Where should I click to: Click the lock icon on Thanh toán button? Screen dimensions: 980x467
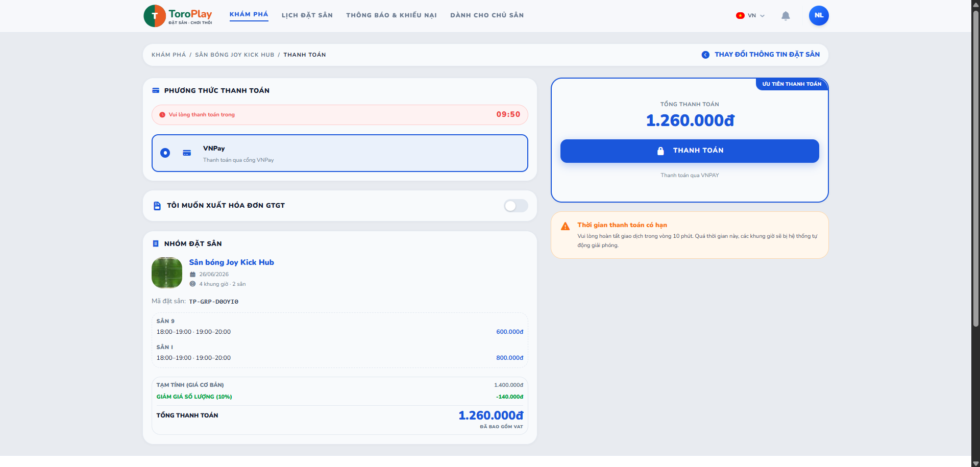(x=660, y=151)
